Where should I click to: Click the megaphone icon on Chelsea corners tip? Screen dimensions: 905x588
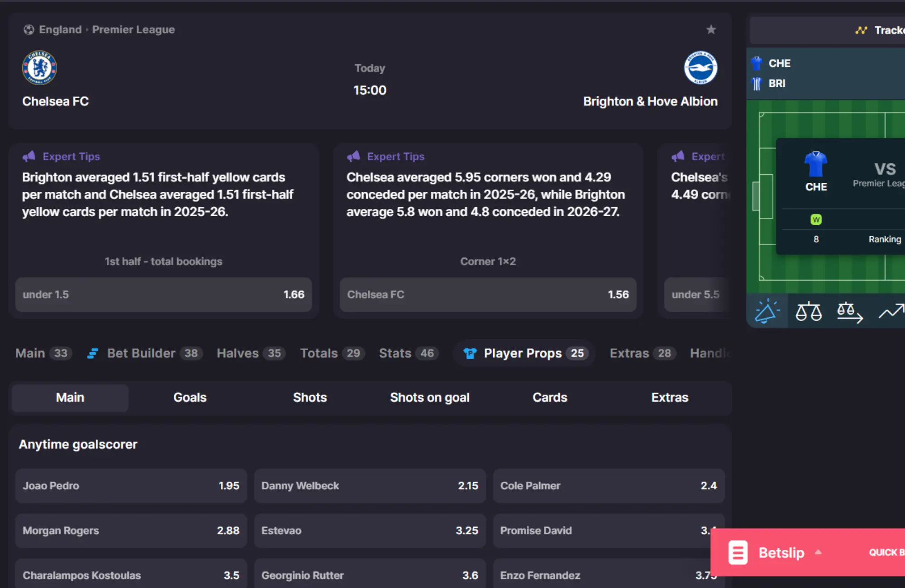pos(353,156)
